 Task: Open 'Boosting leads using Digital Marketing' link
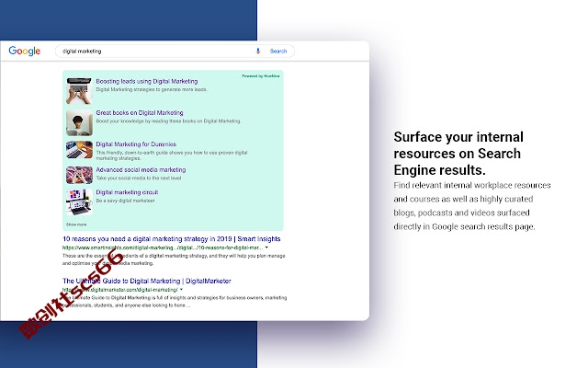tap(147, 81)
